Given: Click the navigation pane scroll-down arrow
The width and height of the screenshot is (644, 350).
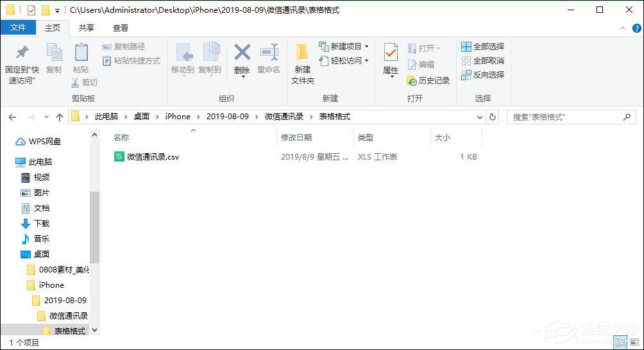Looking at the screenshot, I should 94,330.
